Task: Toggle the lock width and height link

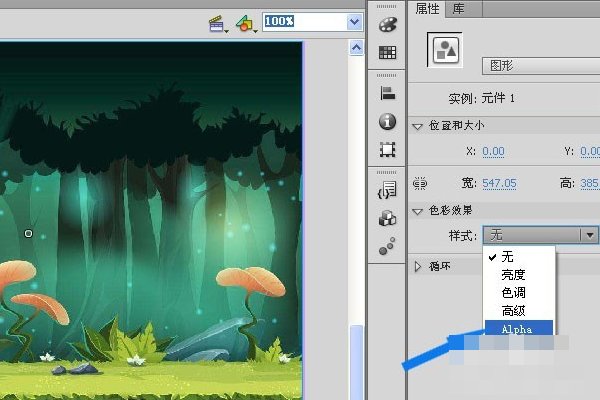Action: coord(420,184)
